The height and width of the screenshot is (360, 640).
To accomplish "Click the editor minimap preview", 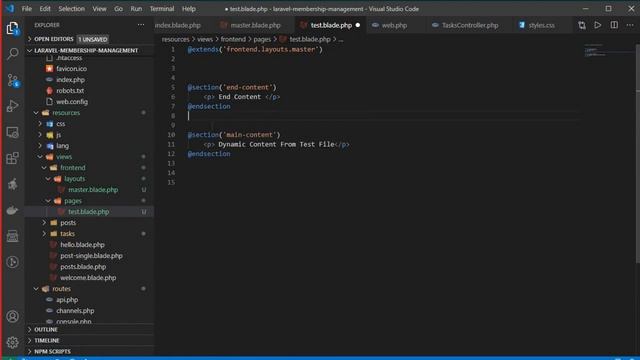I will (x=608, y=51).
